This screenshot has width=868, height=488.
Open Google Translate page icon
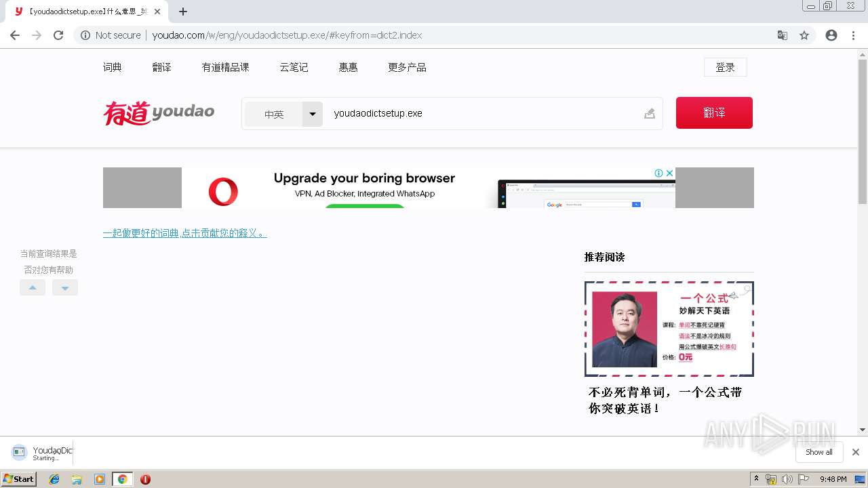click(783, 35)
